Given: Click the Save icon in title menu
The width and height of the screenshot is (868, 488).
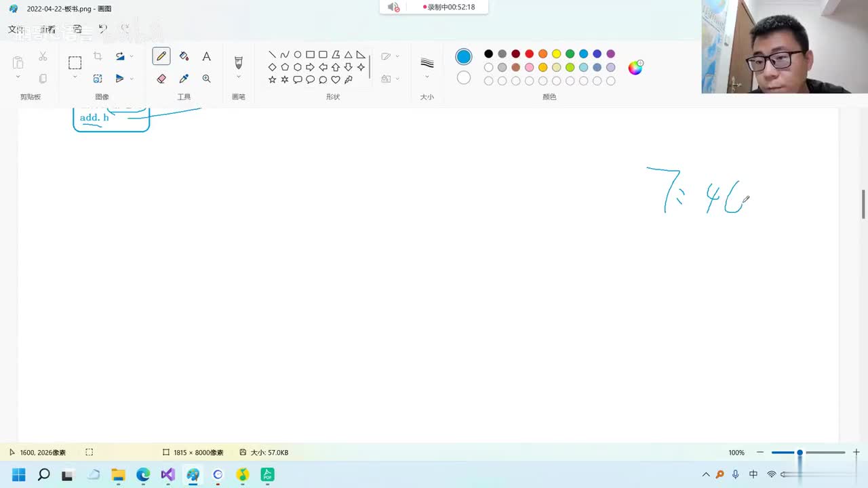Looking at the screenshot, I should 77,29.
